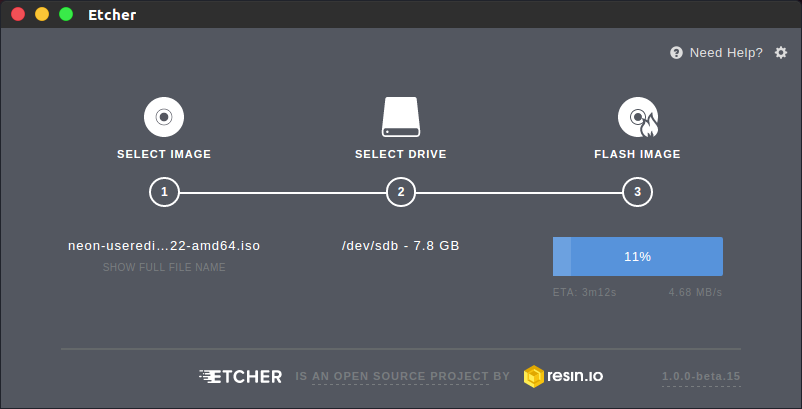Click the Need Help question mark icon
The width and height of the screenshot is (802, 409).
coord(676,53)
